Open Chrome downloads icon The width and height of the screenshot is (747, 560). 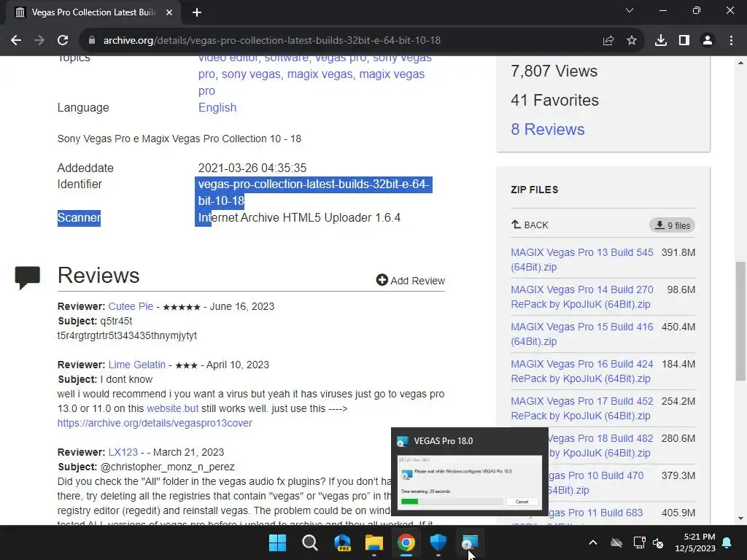click(661, 41)
